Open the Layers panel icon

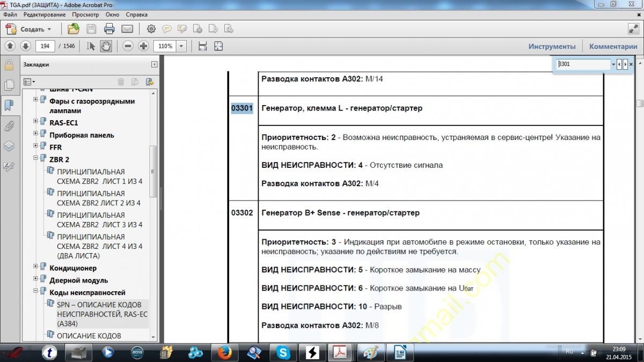(x=9, y=146)
